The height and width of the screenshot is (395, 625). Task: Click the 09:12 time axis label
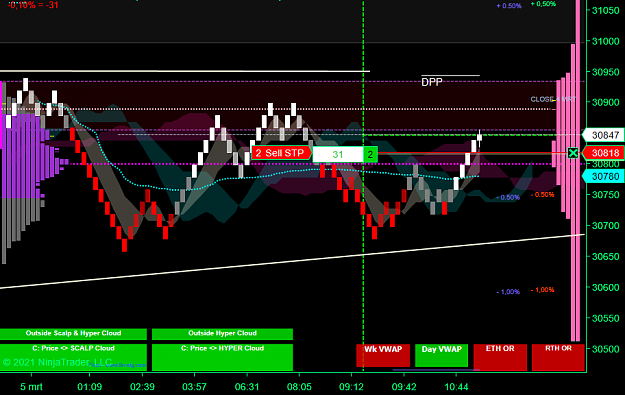tap(351, 387)
